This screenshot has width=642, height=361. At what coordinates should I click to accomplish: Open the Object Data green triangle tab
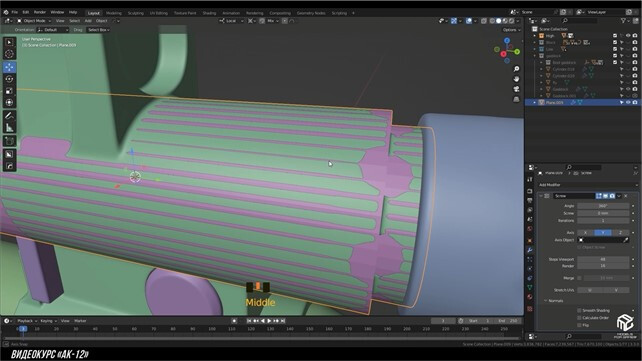(x=530, y=287)
